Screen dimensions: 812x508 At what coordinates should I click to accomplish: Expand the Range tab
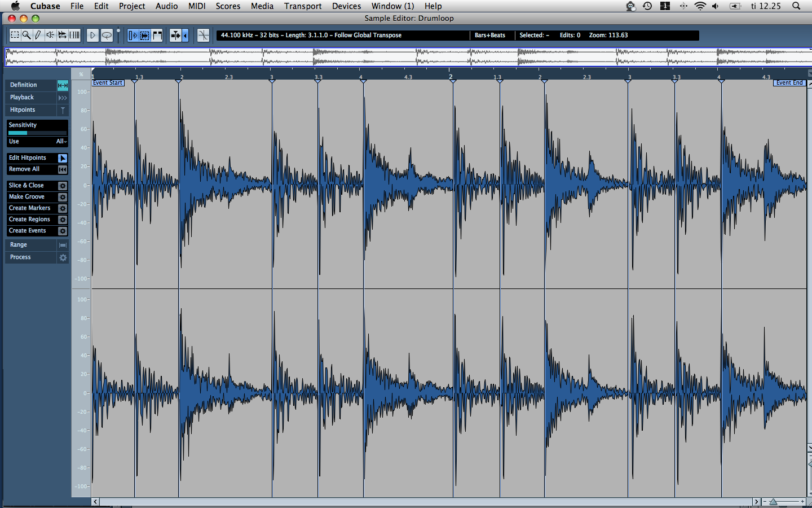(x=31, y=245)
